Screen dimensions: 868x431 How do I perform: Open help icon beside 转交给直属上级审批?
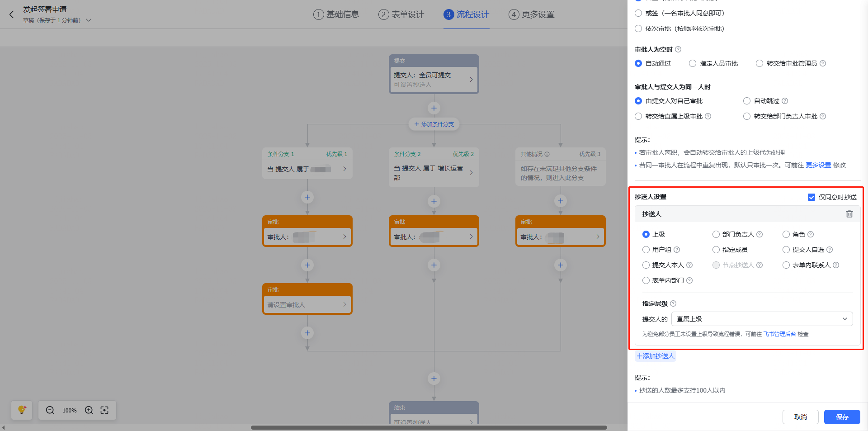(708, 116)
